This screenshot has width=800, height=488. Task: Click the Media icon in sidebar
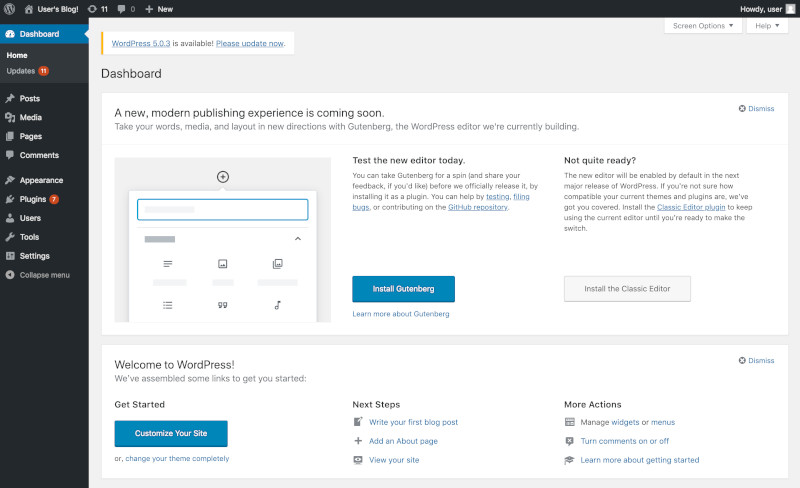pos(10,117)
